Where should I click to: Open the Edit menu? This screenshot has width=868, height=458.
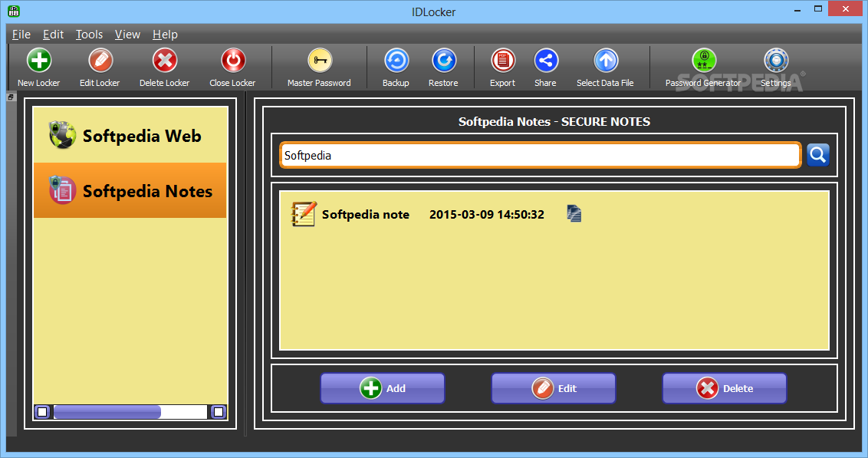click(x=53, y=35)
